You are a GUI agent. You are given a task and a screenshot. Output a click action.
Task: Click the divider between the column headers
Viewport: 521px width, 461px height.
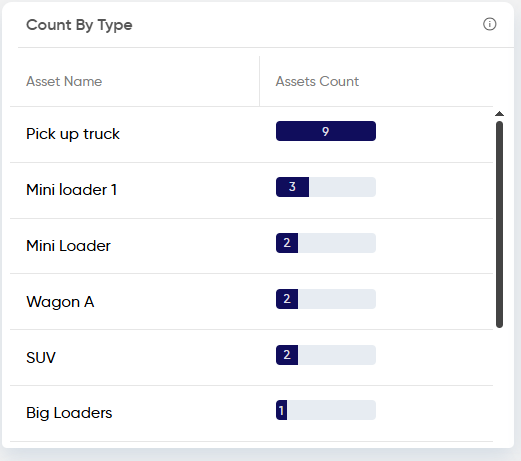tap(259, 81)
